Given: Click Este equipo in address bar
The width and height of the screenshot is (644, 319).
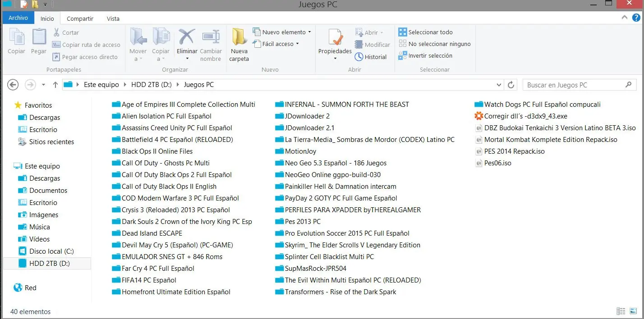Looking at the screenshot, I should (101, 85).
